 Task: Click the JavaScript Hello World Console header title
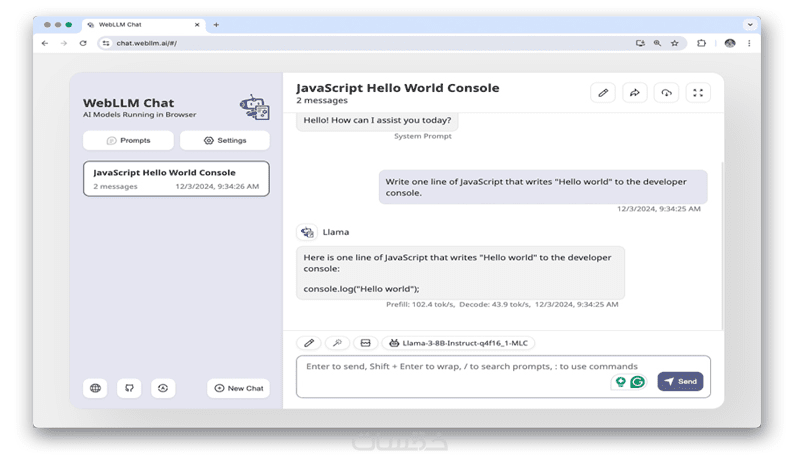point(397,88)
